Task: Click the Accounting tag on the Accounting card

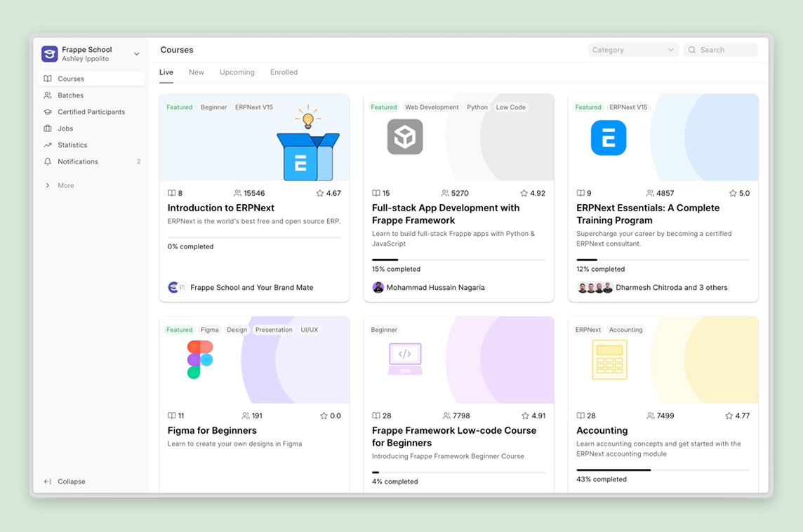Action: coord(626,330)
